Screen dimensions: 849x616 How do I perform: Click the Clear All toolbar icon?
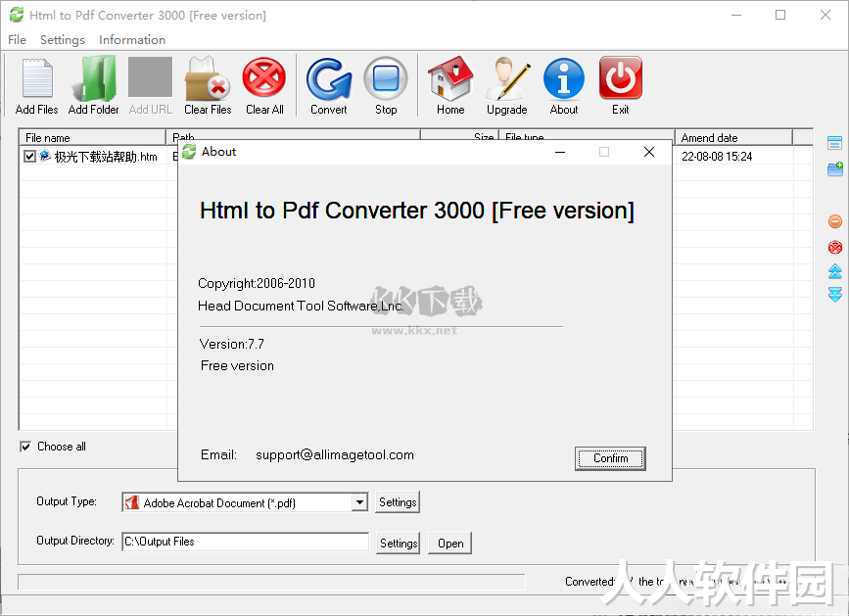(264, 78)
